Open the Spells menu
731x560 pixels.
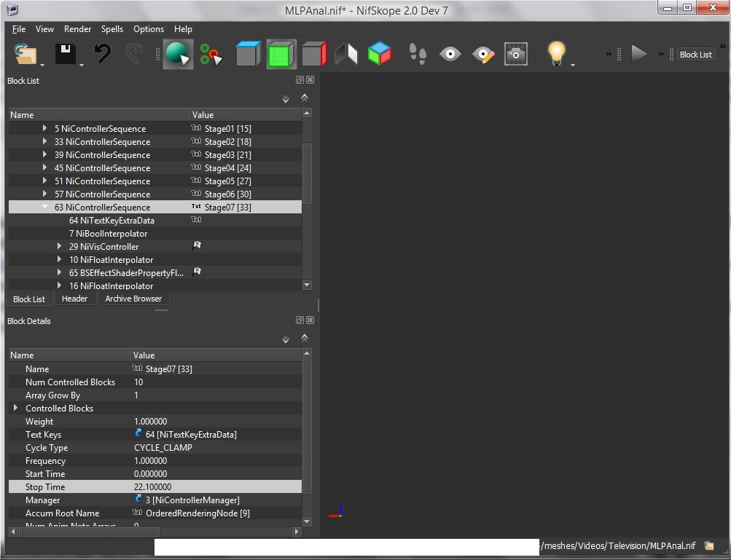112,29
